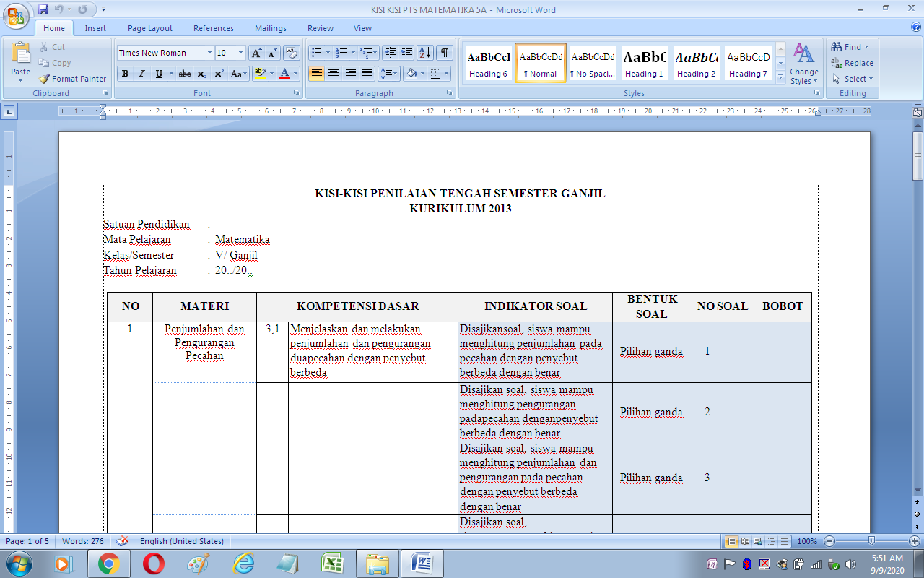Switch to the View tab

[363, 28]
